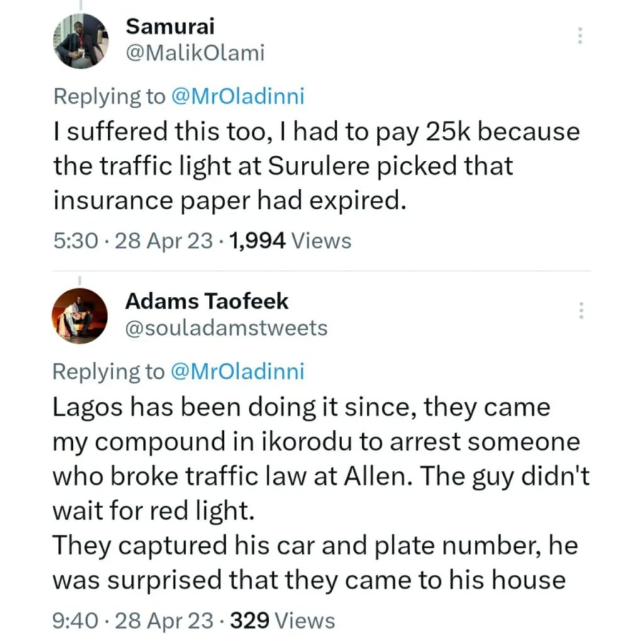
Task: Open the @MalikOlami handle
Action: pos(195,53)
